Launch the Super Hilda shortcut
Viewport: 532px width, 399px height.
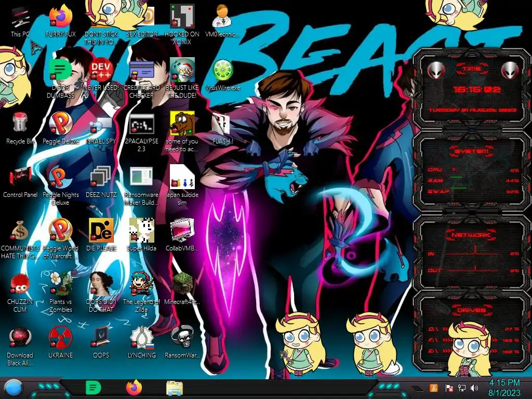141,235
